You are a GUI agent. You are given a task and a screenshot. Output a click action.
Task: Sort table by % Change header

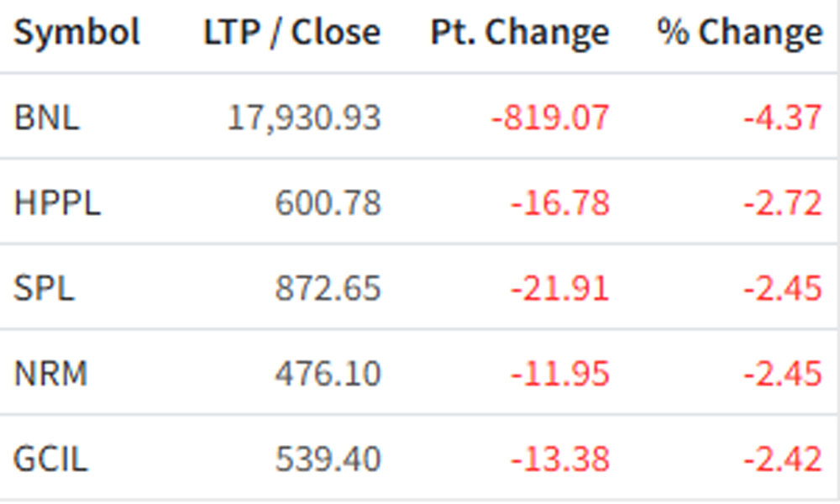739,33
